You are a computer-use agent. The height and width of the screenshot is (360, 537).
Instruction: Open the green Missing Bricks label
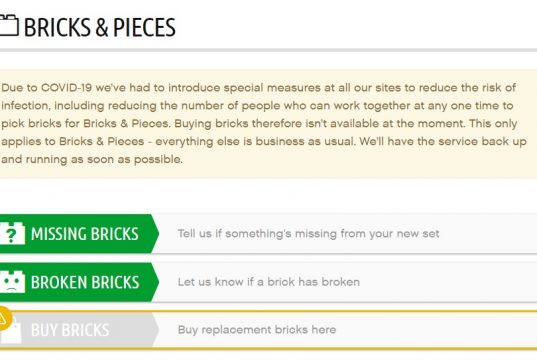coord(85,234)
